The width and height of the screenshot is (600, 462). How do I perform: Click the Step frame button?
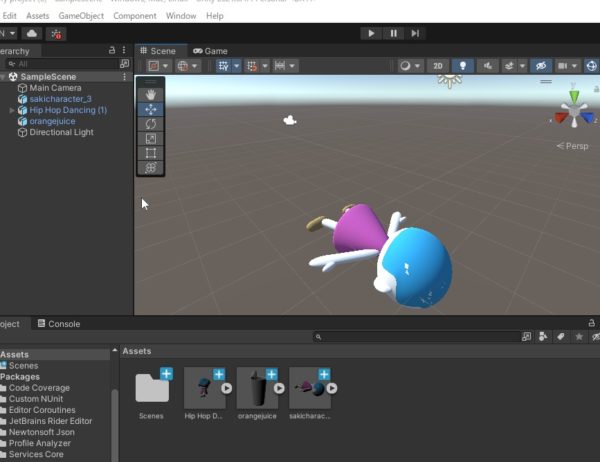[415, 33]
